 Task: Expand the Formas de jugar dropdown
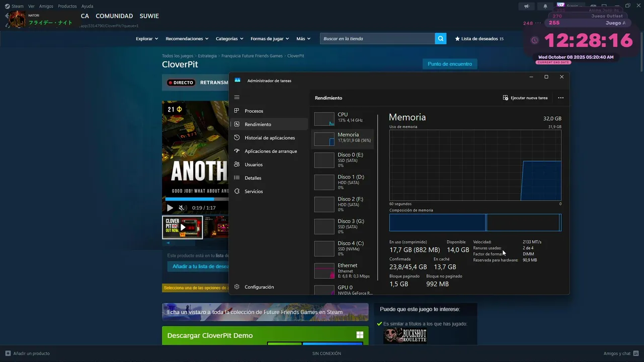click(270, 39)
